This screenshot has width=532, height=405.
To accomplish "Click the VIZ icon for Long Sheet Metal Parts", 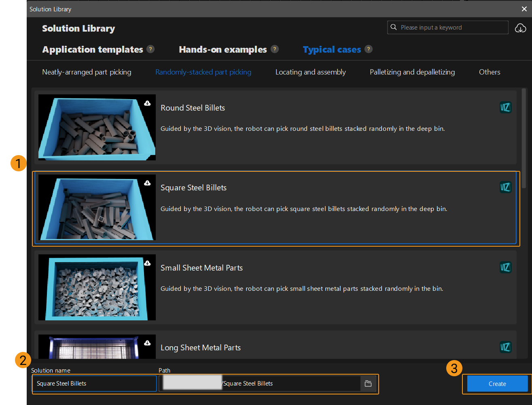I will pyautogui.click(x=505, y=347).
